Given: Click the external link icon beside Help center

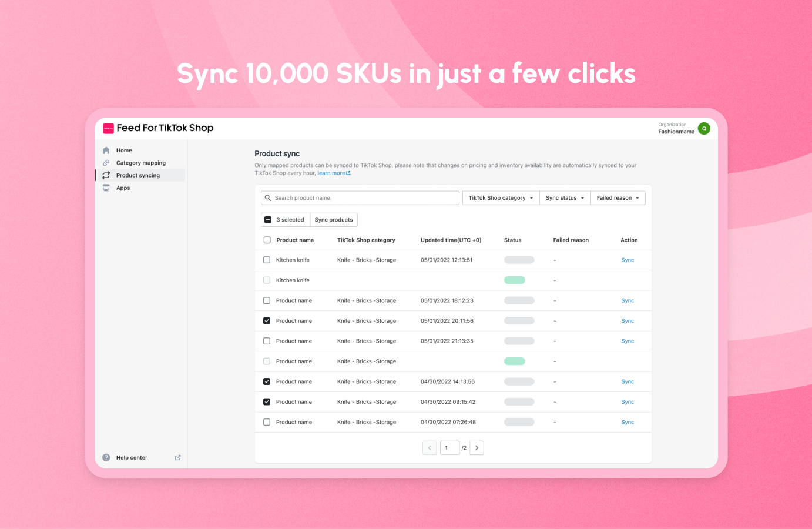Looking at the screenshot, I should click(x=177, y=457).
